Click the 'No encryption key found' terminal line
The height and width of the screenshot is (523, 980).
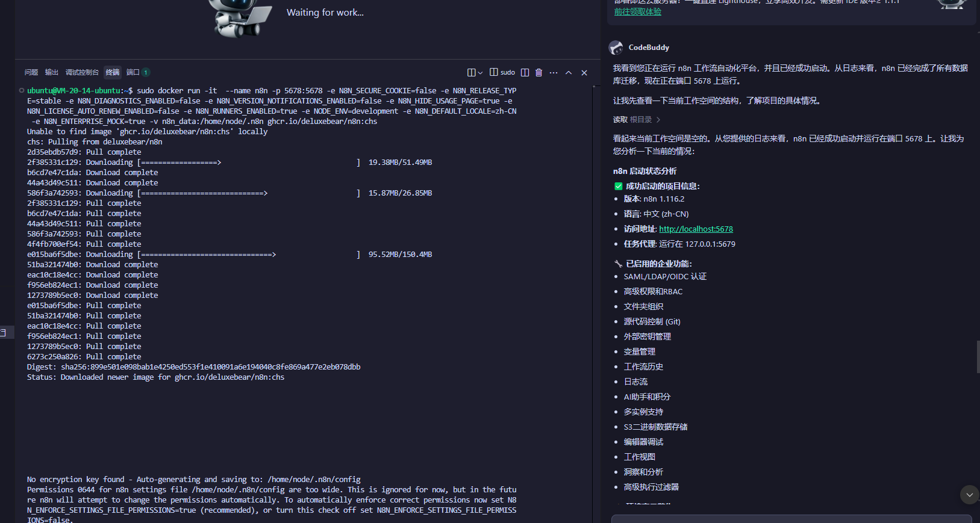click(194, 480)
